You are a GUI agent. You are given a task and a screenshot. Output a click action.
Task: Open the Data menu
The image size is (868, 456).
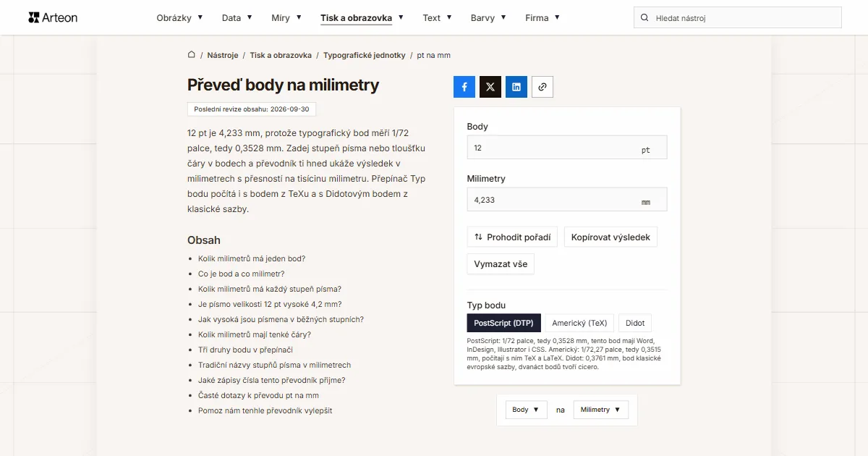pyautogui.click(x=237, y=17)
